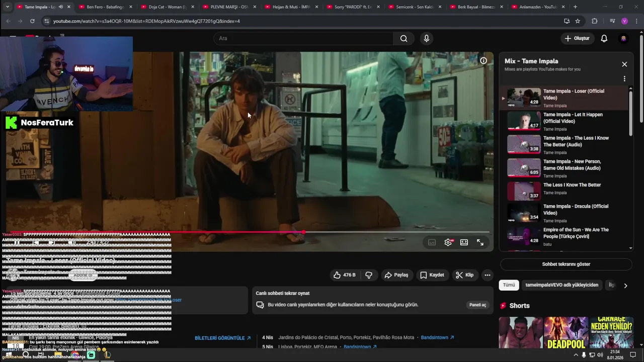Open the tab search dropdown arrow

[x=7, y=7]
